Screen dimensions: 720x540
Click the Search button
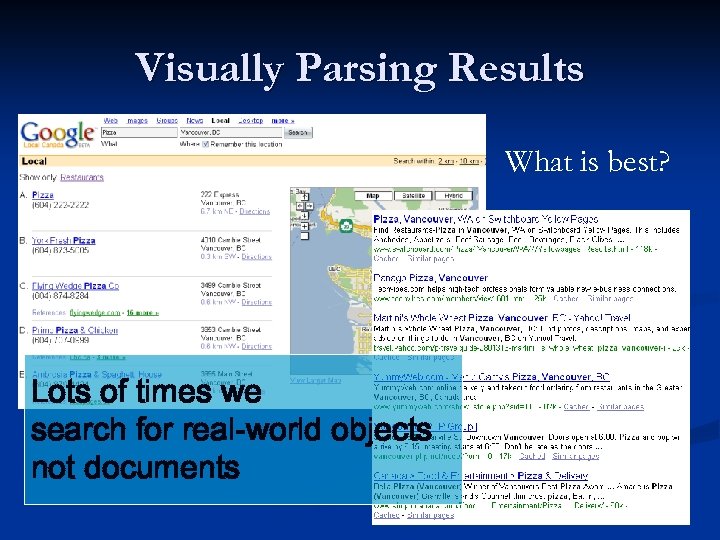[x=298, y=133]
